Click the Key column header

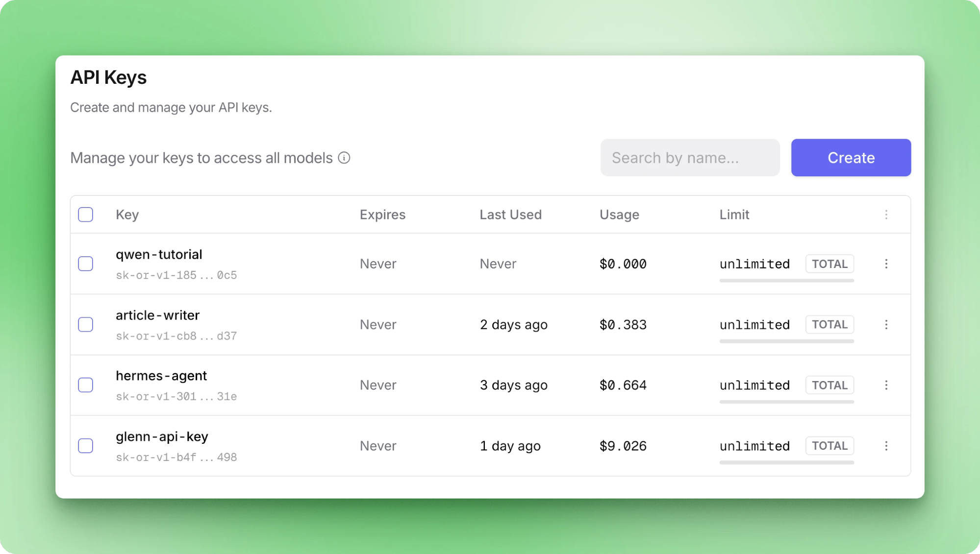(127, 215)
